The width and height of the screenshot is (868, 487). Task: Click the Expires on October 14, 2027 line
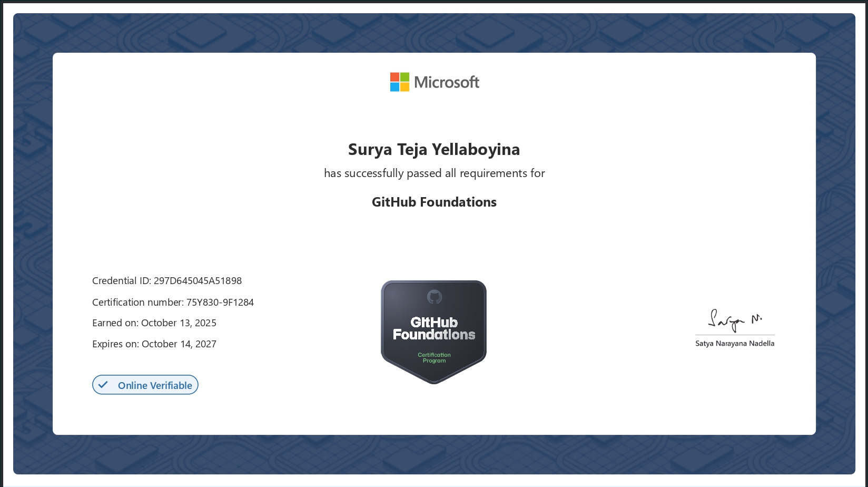click(154, 344)
